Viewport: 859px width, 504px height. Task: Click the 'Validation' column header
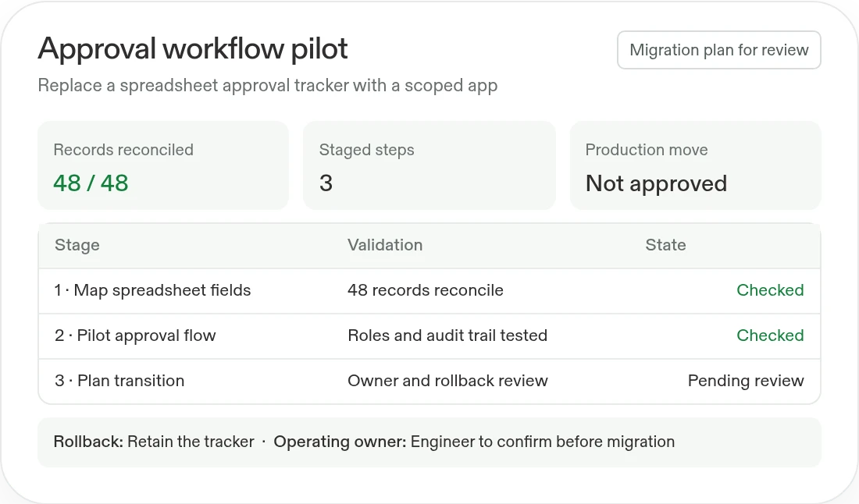coord(385,245)
